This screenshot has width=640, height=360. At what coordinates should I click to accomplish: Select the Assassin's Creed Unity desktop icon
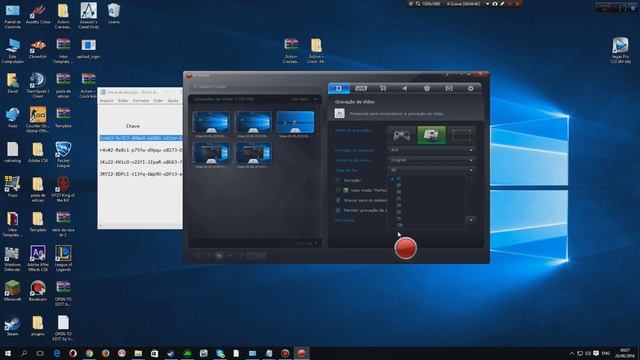[89, 16]
